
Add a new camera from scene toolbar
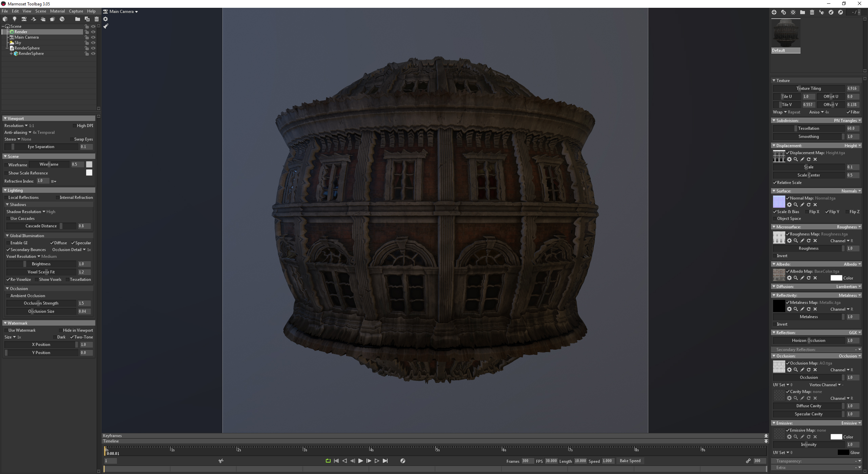[x=24, y=19]
